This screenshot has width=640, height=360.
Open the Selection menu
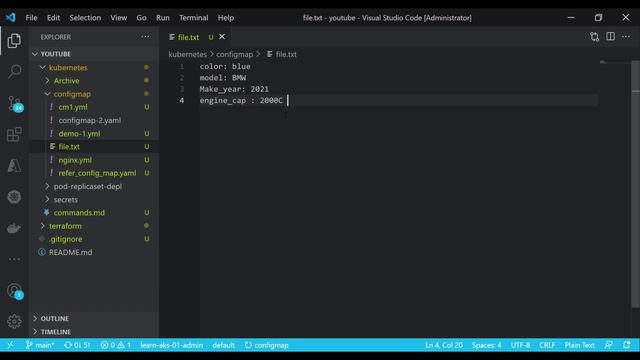tap(85, 18)
